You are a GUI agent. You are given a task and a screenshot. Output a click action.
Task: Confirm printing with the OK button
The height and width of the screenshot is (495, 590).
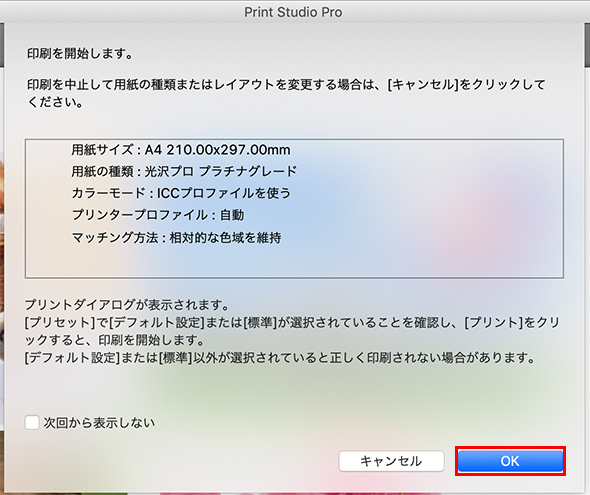click(x=510, y=461)
